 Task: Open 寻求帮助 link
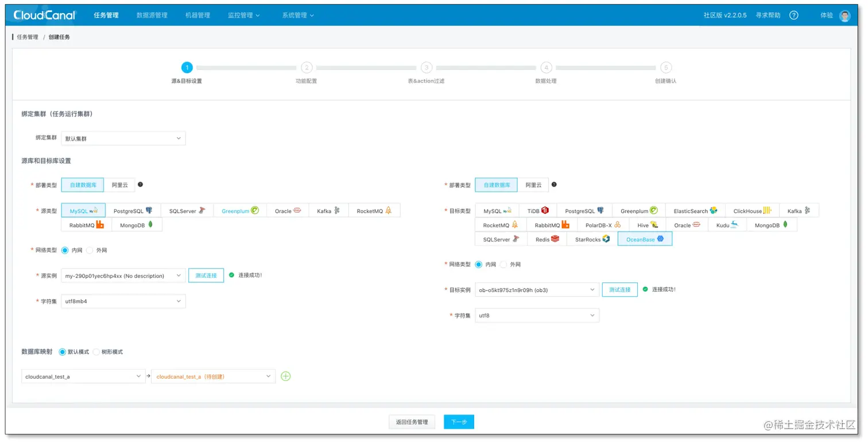(x=768, y=15)
